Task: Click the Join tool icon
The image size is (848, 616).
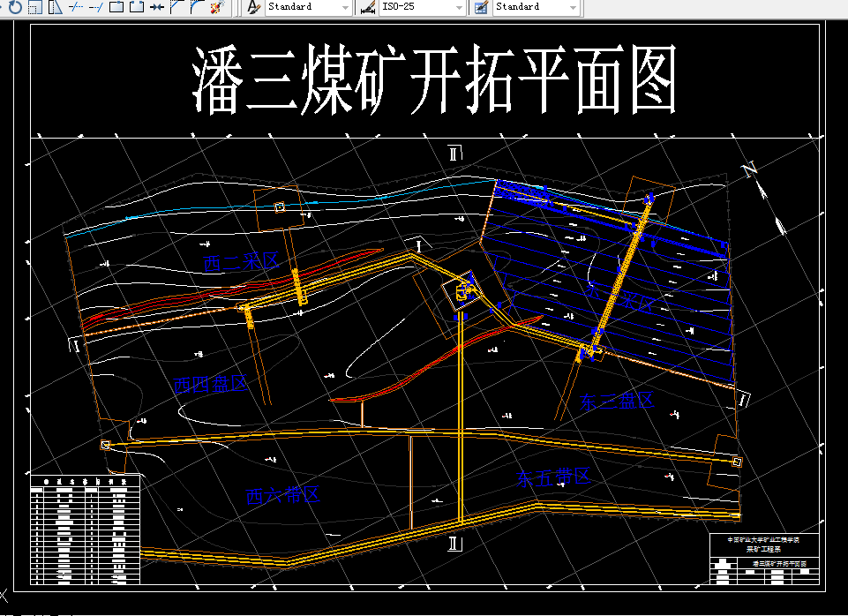Action: [155, 8]
